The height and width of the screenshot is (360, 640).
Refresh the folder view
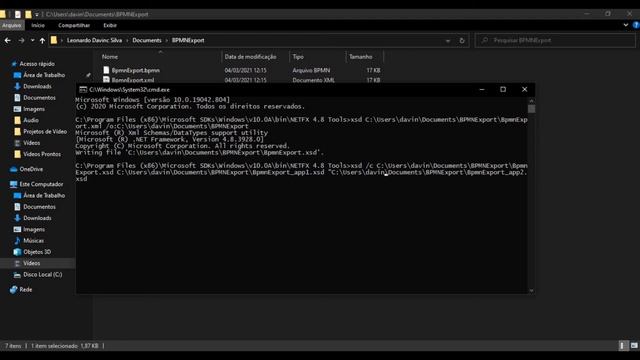462,41
